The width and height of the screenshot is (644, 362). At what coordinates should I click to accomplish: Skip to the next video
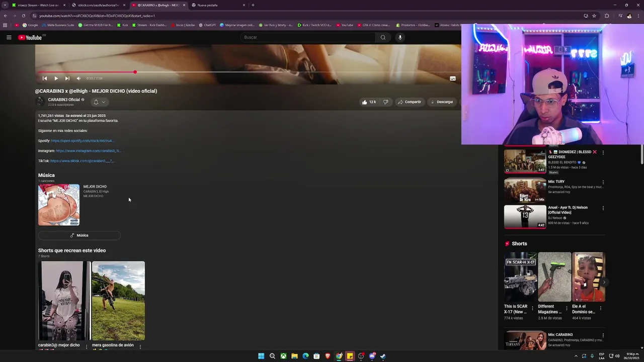pyautogui.click(x=67, y=78)
